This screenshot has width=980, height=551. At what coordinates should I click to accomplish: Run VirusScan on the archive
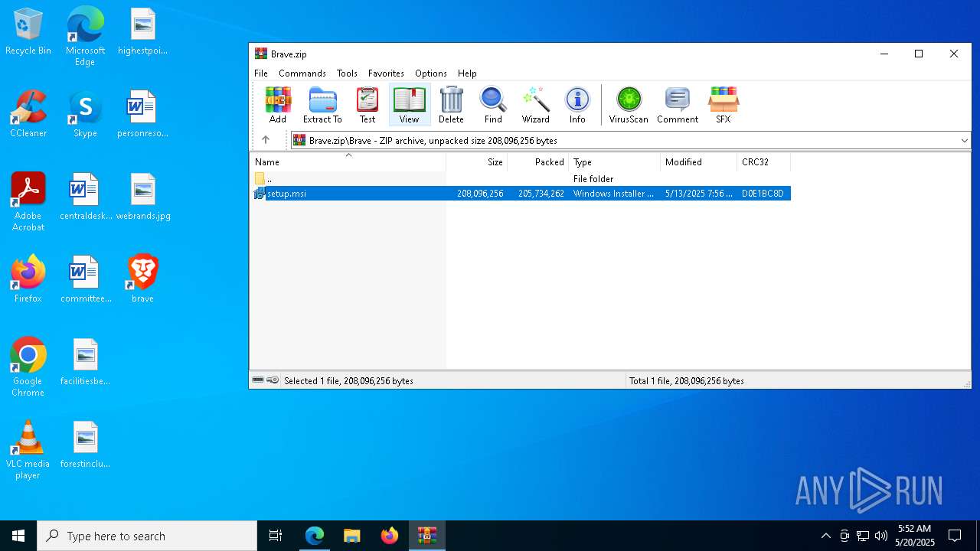629,105
